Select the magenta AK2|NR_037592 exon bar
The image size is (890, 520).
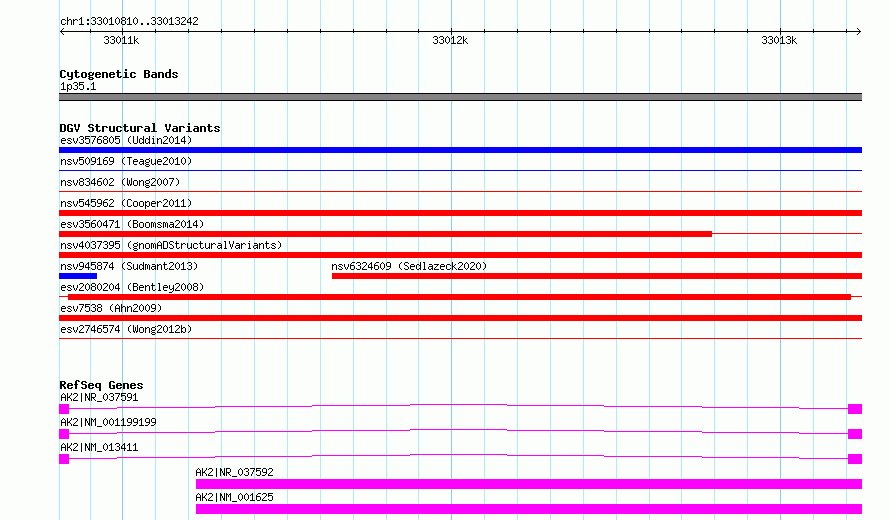[529, 484]
